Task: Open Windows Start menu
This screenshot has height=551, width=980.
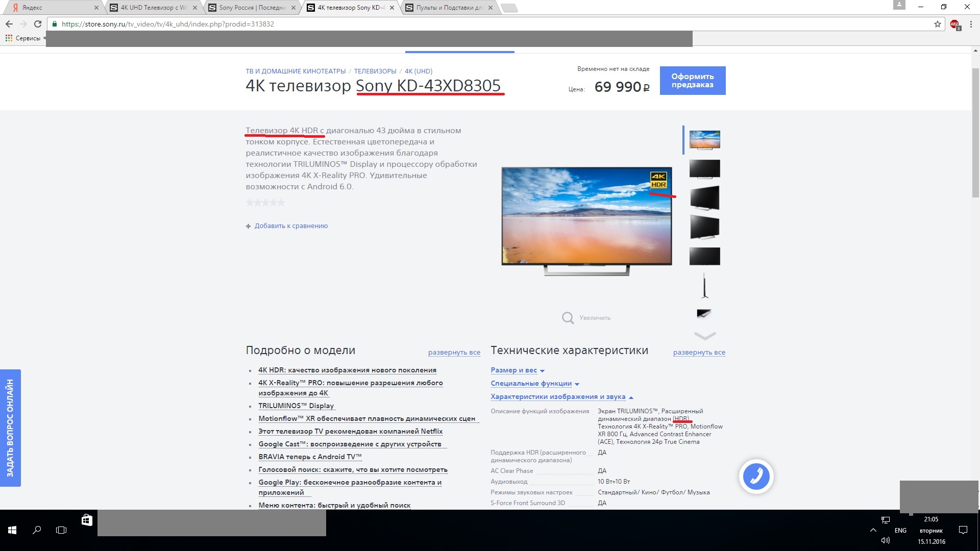Action: pyautogui.click(x=12, y=530)
